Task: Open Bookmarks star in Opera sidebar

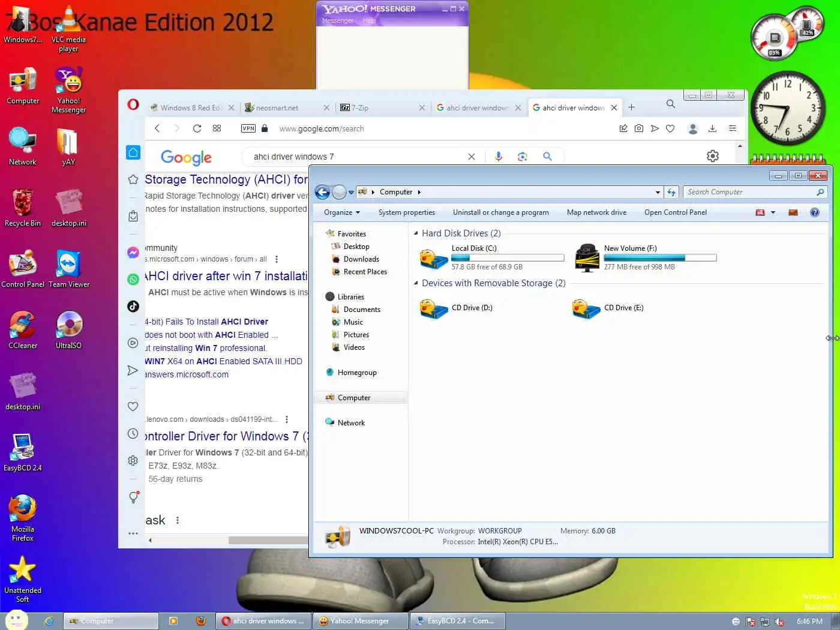Action: (x=133, y=179)
